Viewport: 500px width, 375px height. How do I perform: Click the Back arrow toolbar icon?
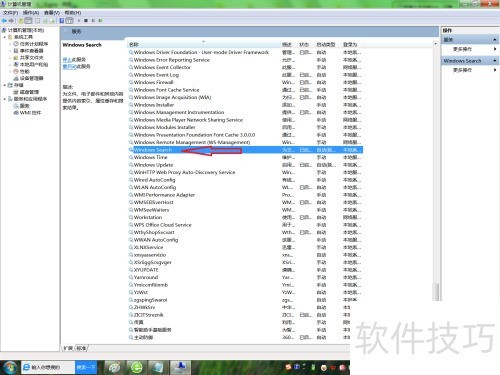(4, 21)
